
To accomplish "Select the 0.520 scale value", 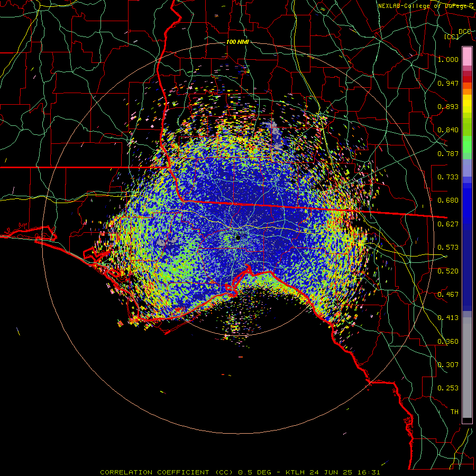I will (448, 271).
